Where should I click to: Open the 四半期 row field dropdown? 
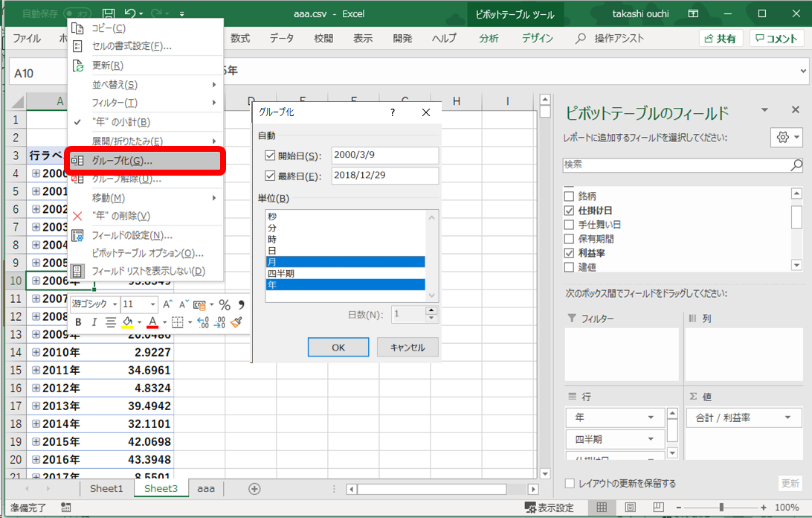[x=651, y=440]
